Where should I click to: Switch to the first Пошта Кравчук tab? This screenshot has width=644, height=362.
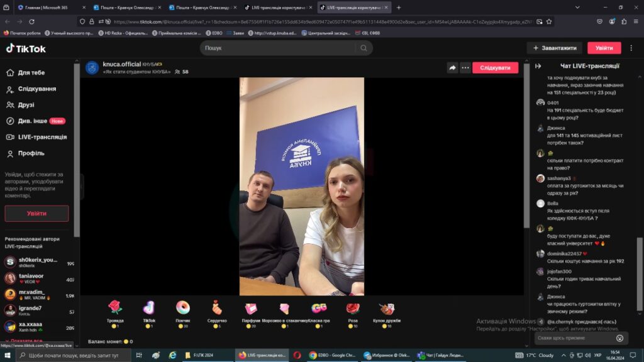[126, 8]
